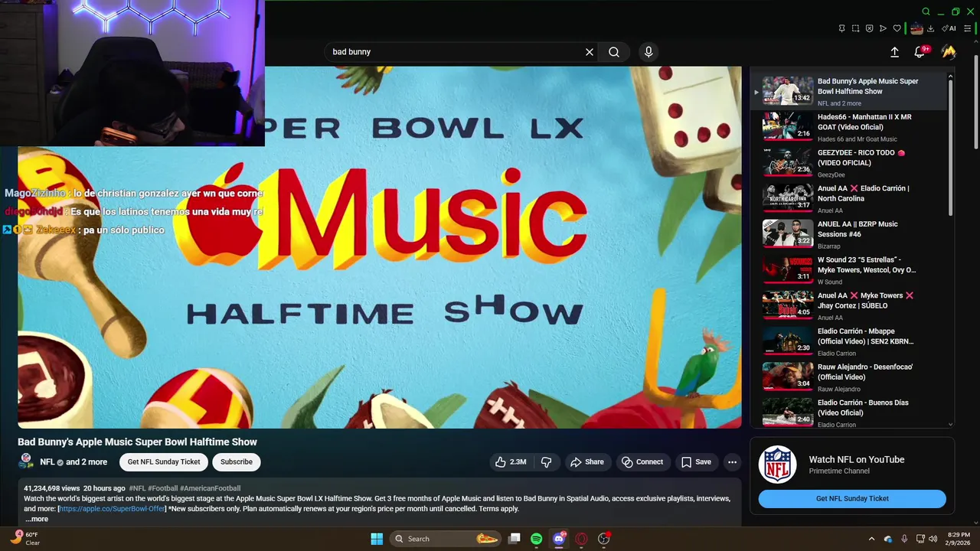Screen dimensions: 980x551
Task: Share the video
Action: [586, 461]
